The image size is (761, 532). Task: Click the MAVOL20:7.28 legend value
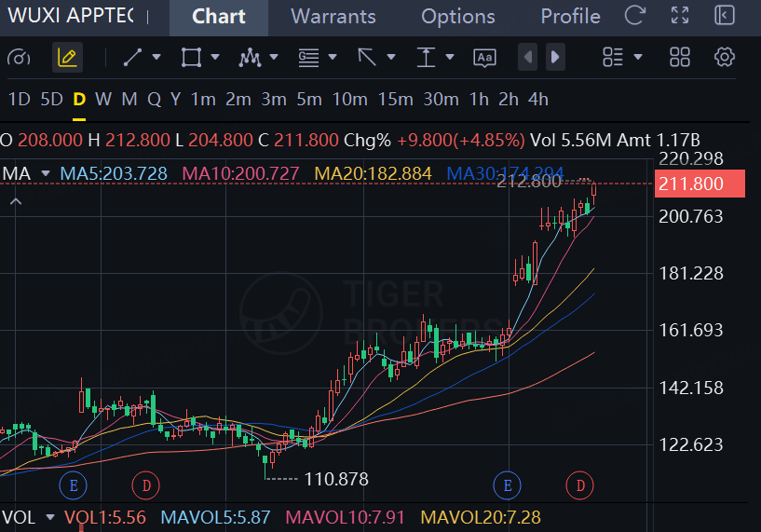click(x=481, y=517)
